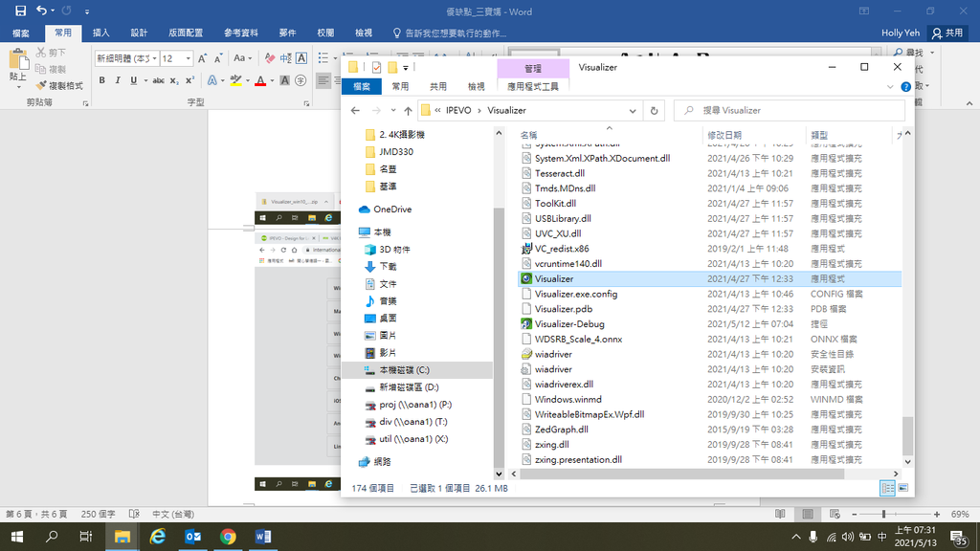The height and width of the screenshot is (551, 980).
Task: Switch Word to web layout view
Action: tap(835, 514)
